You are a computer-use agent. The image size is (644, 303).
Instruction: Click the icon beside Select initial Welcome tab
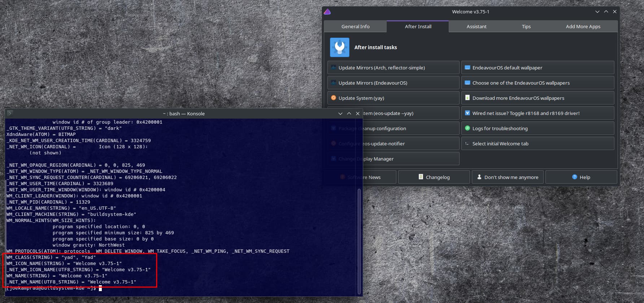pyautogui.click(x=467, y=144)
